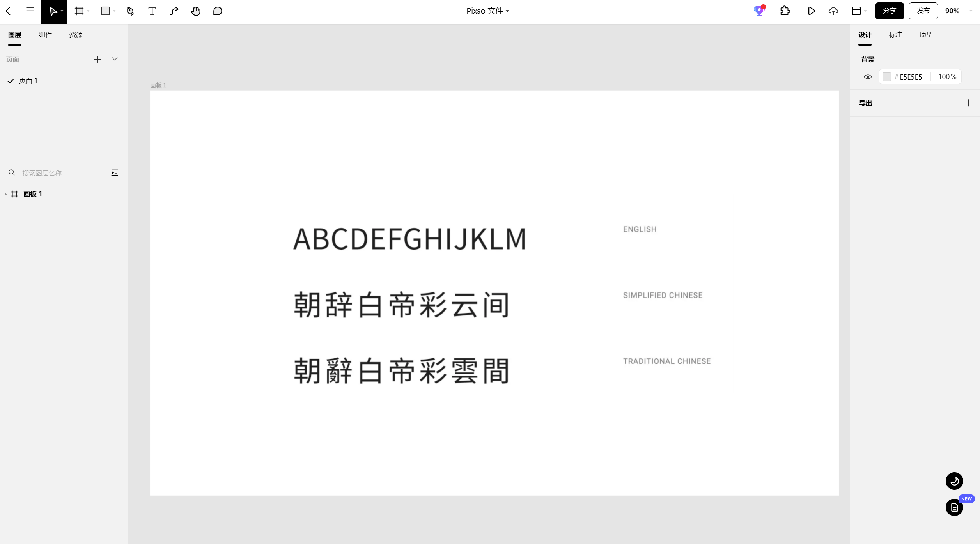Viewport: 980px width, 544px height.
Task: Click the cloud upload sync icon
Action: point(833,11)
